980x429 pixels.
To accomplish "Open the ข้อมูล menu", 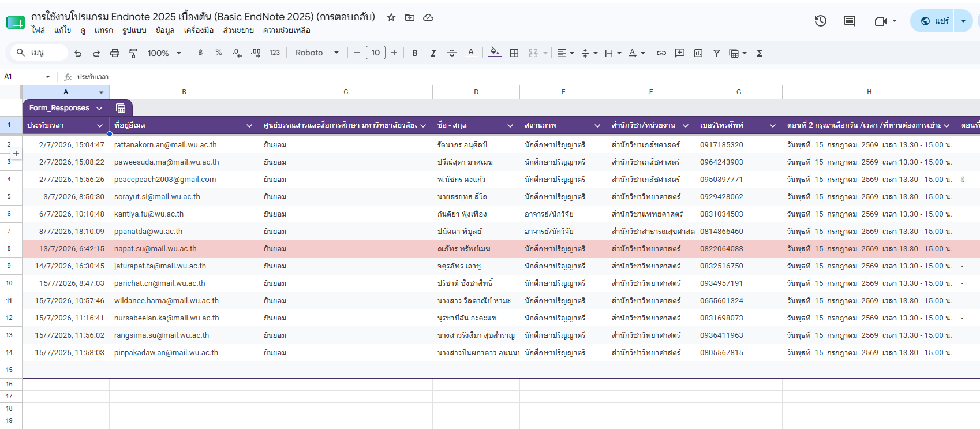I will click(165, 31).
